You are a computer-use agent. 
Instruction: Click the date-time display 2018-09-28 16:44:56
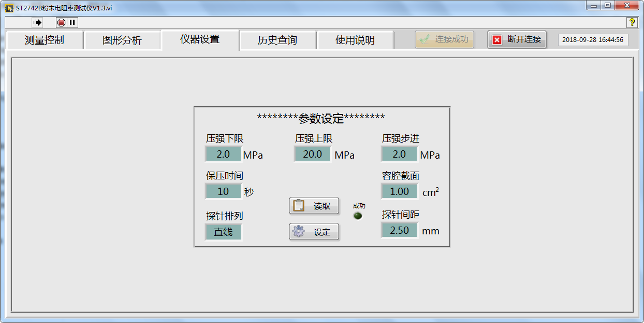[x=593, y=40]
